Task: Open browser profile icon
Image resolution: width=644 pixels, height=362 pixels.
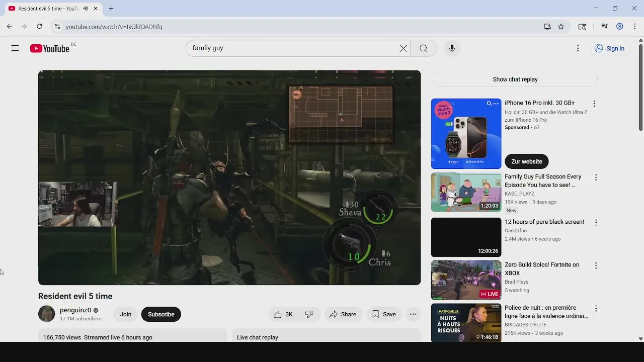Action: 620,27
